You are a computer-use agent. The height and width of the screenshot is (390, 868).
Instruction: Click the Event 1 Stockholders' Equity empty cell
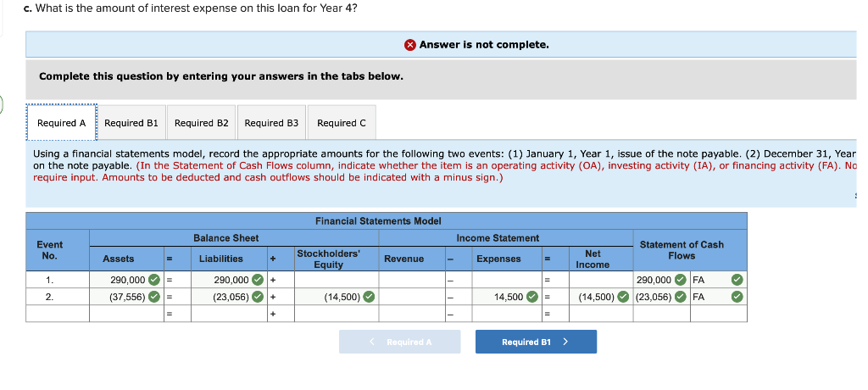[x=337, y=280]
